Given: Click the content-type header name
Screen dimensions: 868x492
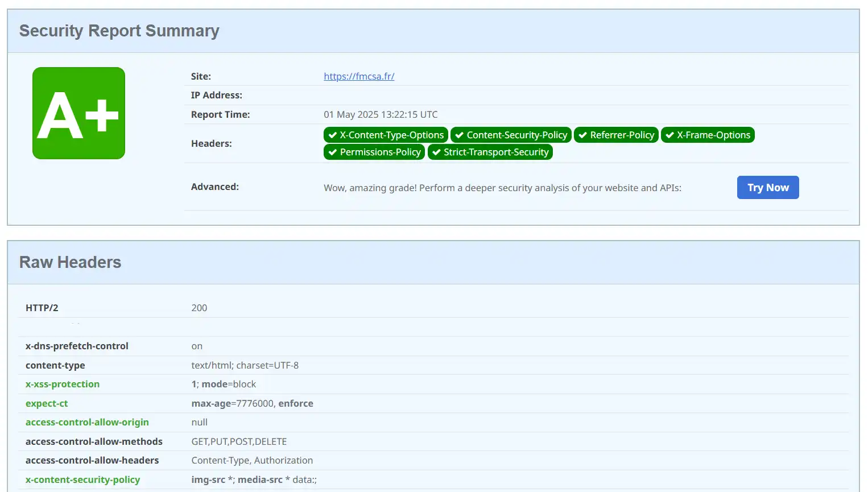Looking at the screenshot, I should click(x=55, y=365).
